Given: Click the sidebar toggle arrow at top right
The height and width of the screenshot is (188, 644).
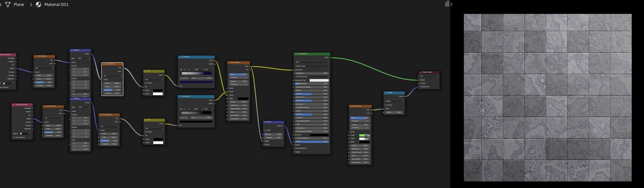Looking at the screenshot, I should (451, 4).
